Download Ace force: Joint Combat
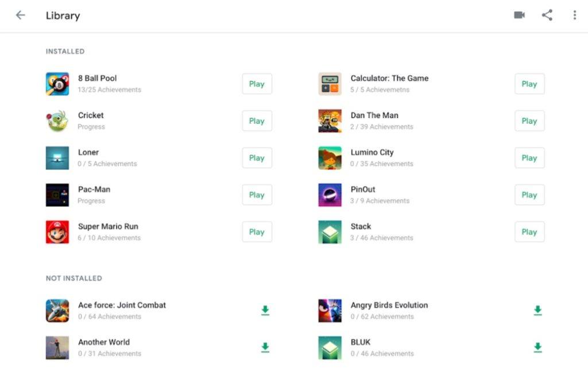Image resolution: width=588 pixels, height=372 pixels. 265,311
